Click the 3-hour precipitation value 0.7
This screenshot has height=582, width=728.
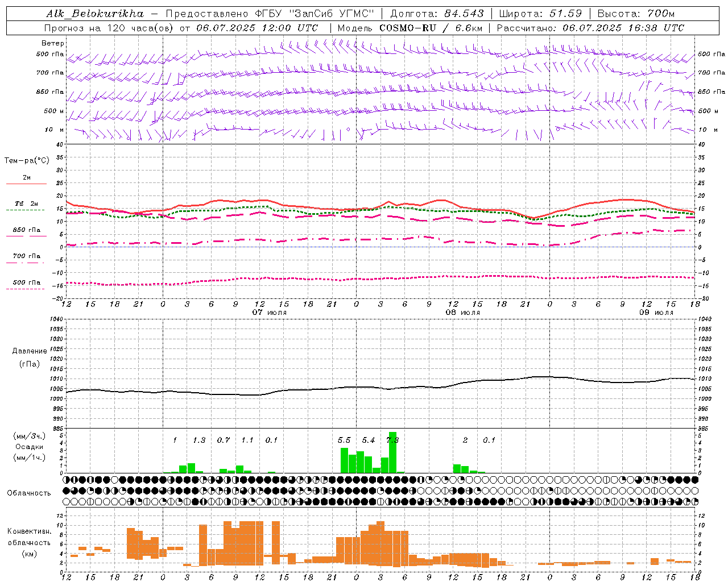tap(224, 440)
